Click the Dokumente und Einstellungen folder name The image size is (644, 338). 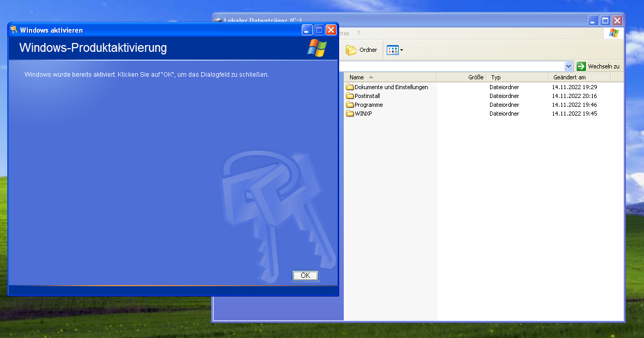pos(391,87)
